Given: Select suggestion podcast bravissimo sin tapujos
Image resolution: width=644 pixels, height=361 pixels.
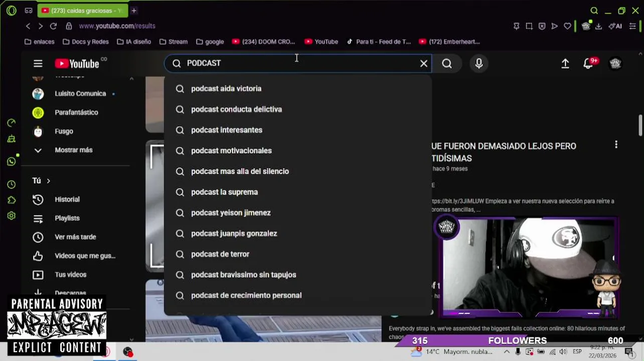Looking at the screenshot, I should [298, 275].
